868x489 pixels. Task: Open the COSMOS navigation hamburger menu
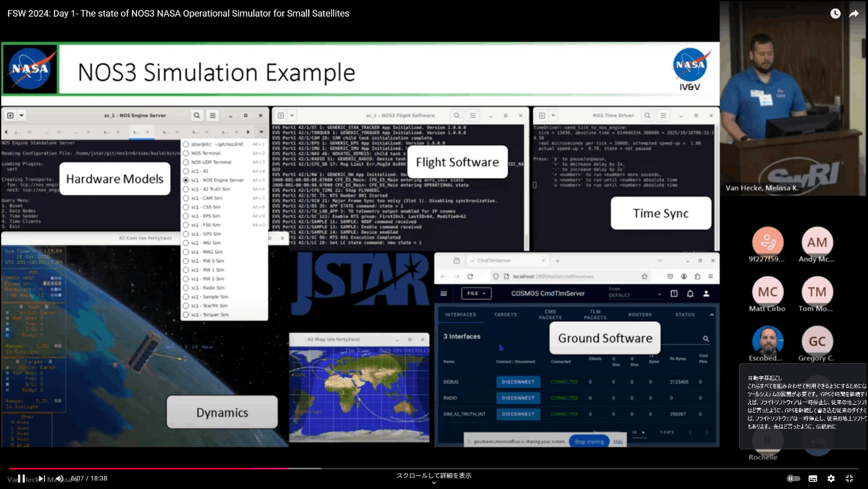point(444,294)
